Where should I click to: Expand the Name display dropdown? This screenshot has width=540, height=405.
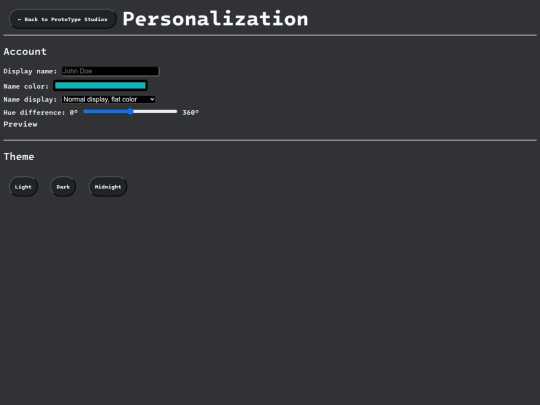pos(108,100)
